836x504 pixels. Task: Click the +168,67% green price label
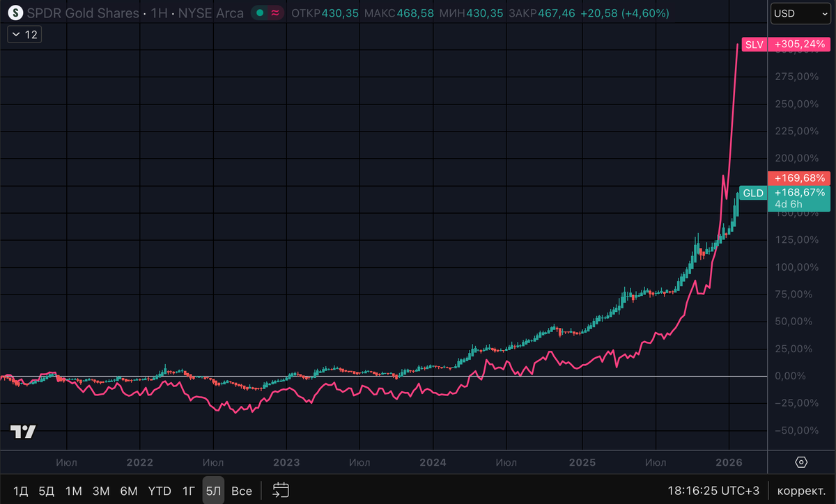(798, 192)
